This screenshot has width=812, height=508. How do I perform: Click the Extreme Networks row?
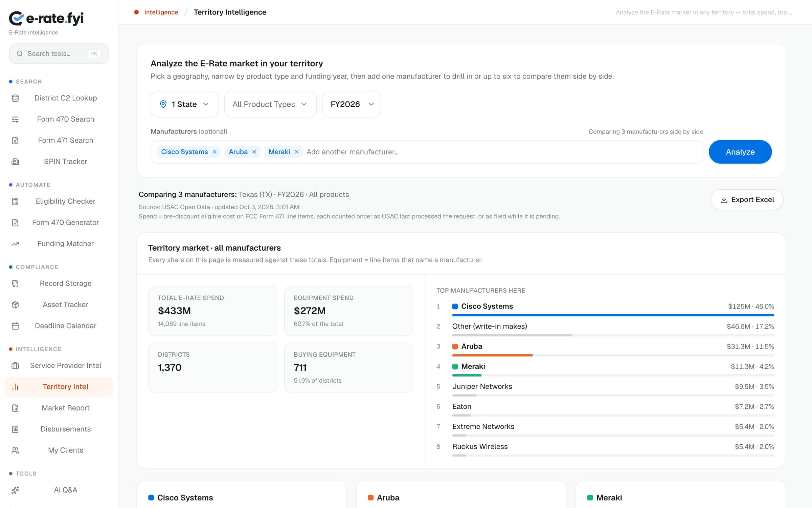point(605,429)
